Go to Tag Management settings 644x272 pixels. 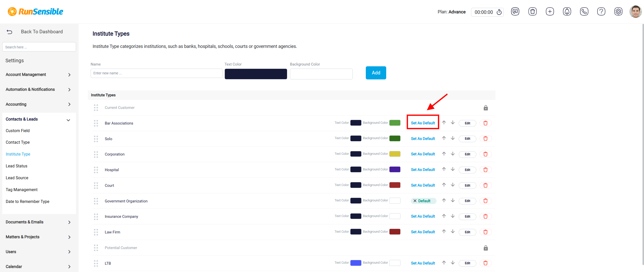(22, 190)
